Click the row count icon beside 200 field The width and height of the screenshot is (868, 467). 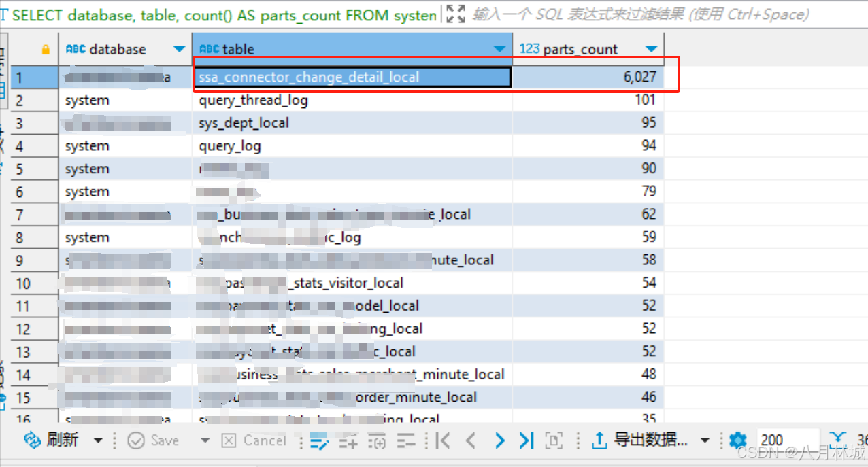click(838, 440)
